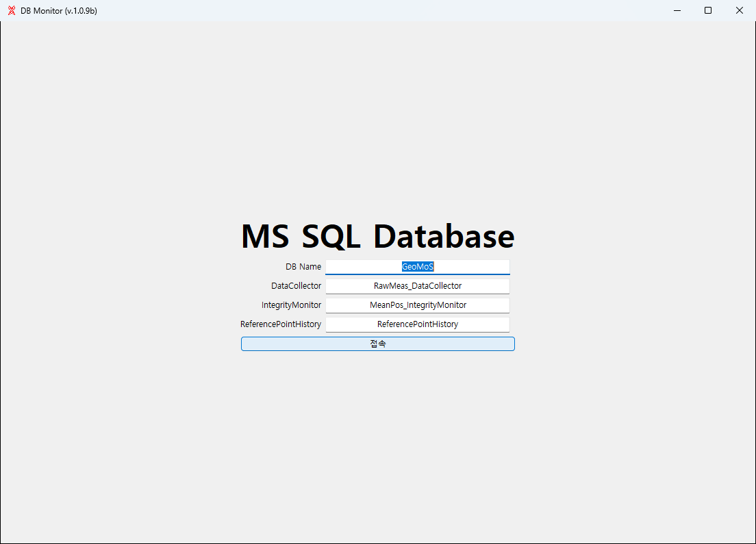Activate the ReferencePointHistory input field
The height and width of the screenshot is (544, 756).
[x=418, y=325]
